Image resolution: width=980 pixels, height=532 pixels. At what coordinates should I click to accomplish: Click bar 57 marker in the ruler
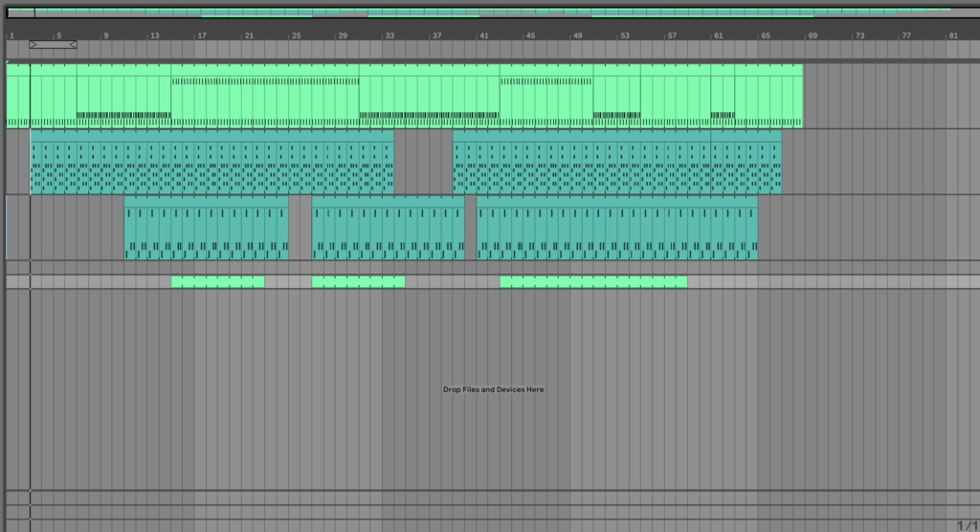pyautogui.click(x=671, y=35)
